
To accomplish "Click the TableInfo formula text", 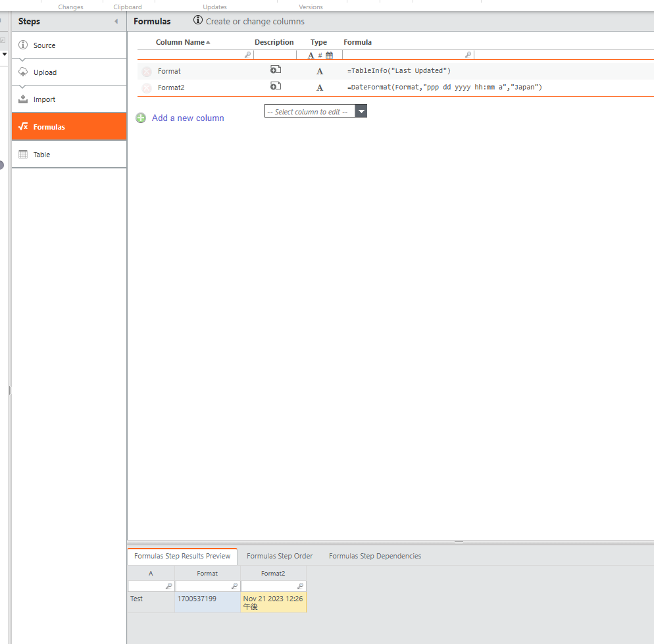I will [399, 70].
